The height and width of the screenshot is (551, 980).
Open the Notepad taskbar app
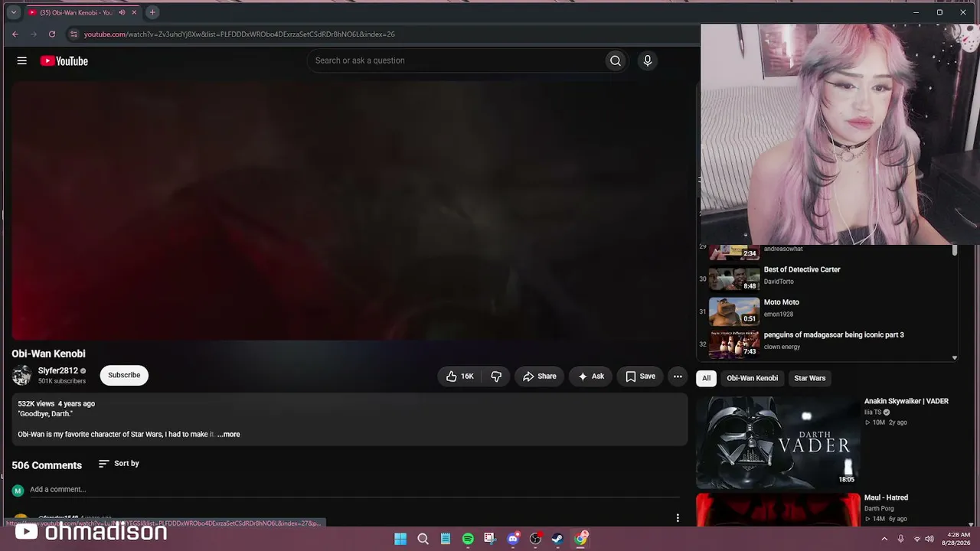[446, 539]
